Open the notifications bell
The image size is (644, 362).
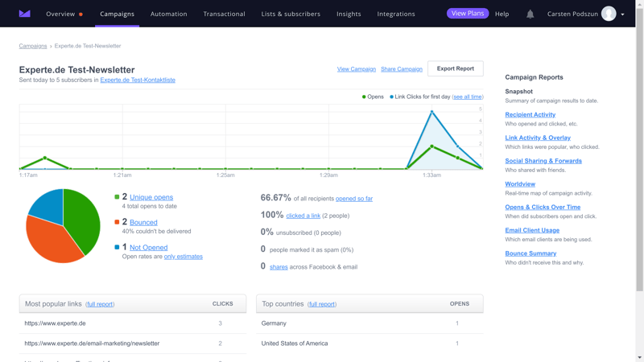tap(530, 14)
